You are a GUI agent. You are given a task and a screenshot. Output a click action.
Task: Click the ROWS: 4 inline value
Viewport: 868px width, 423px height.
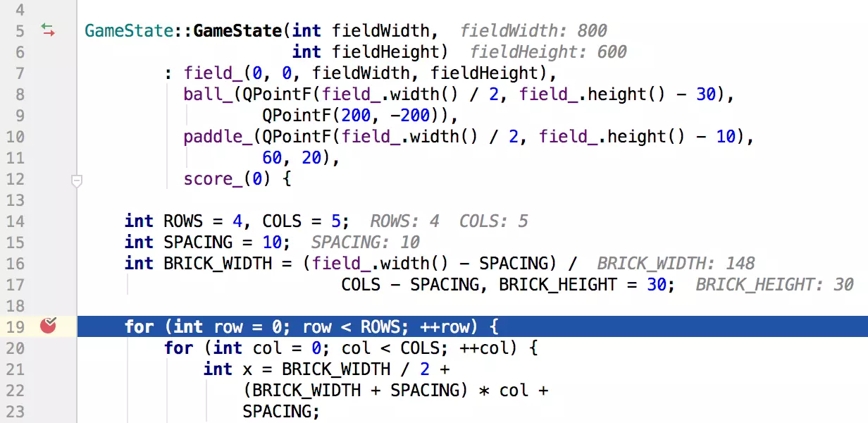point(404,221)
